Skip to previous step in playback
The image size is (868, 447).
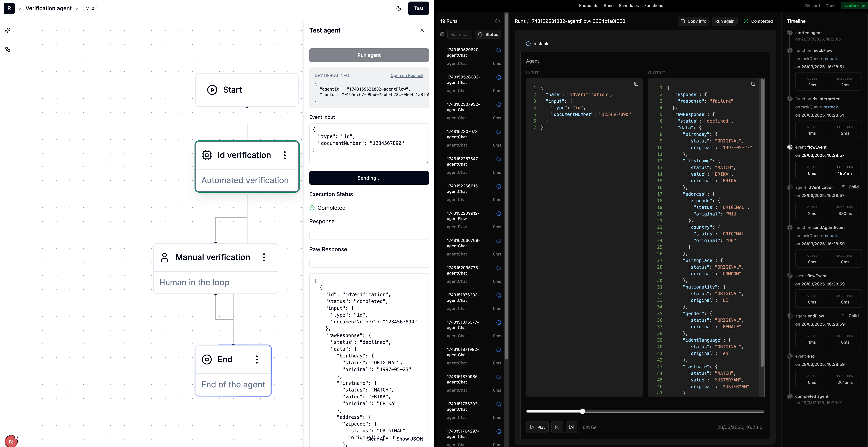[x=557, y=427]
